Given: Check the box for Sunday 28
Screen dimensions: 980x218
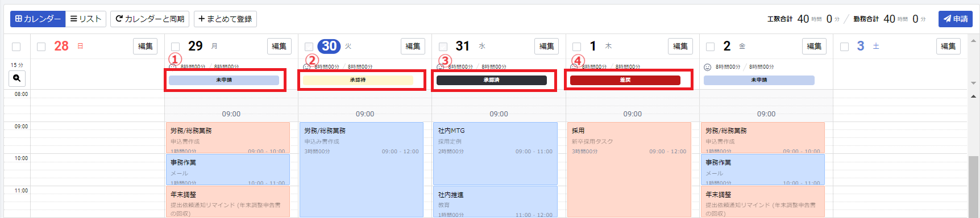Looking at the screenshot, I should coord(41,47).
